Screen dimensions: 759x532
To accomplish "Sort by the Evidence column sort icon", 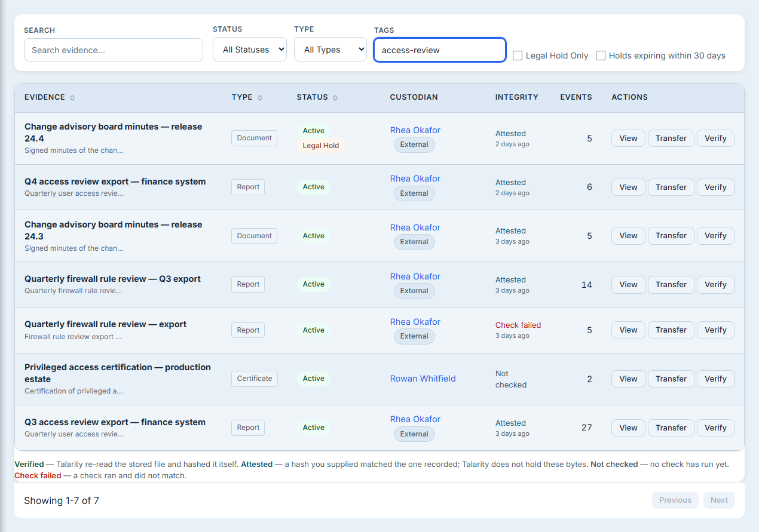I will point(72,98).
